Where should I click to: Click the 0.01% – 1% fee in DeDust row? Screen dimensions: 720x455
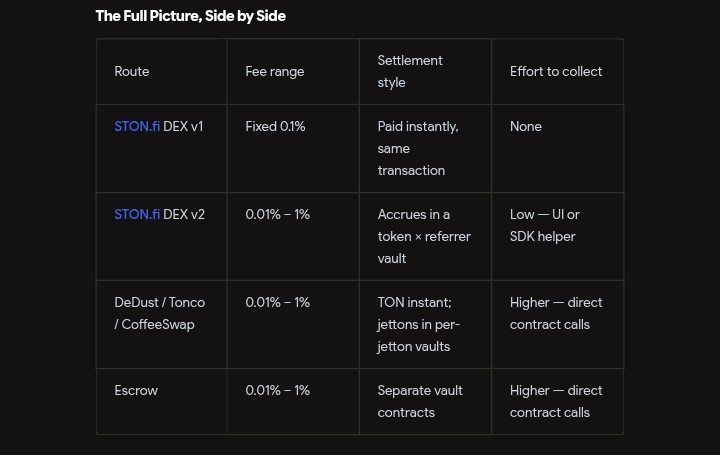(277, 303)
